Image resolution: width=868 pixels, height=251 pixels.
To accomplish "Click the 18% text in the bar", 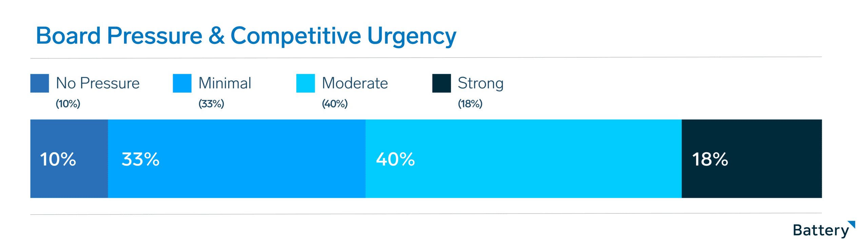I will (x=710, y=159).
